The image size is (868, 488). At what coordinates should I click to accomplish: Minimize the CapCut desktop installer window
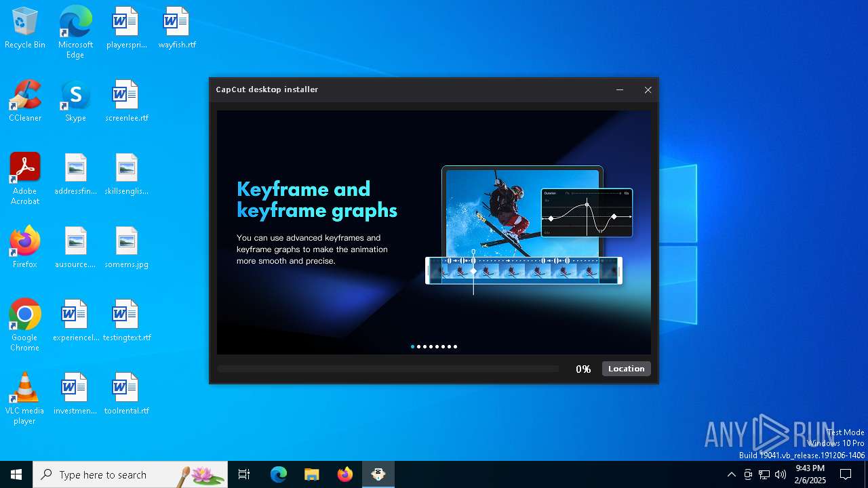point(619,89)
